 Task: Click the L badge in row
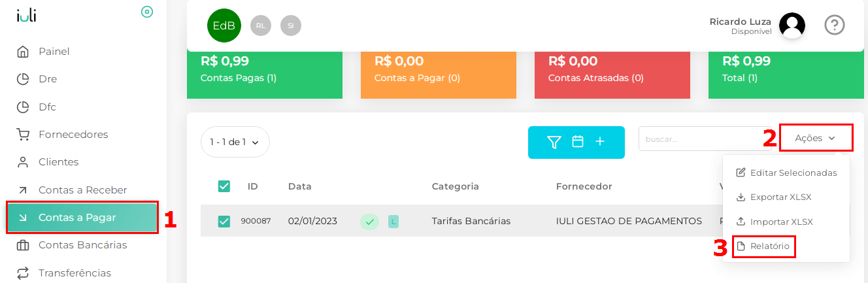393,222
